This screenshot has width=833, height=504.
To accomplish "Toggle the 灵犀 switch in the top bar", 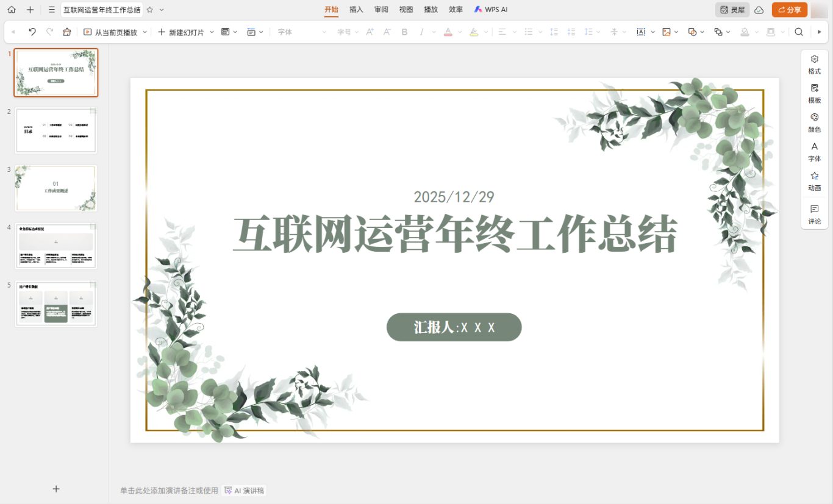I will pos(731,9).
